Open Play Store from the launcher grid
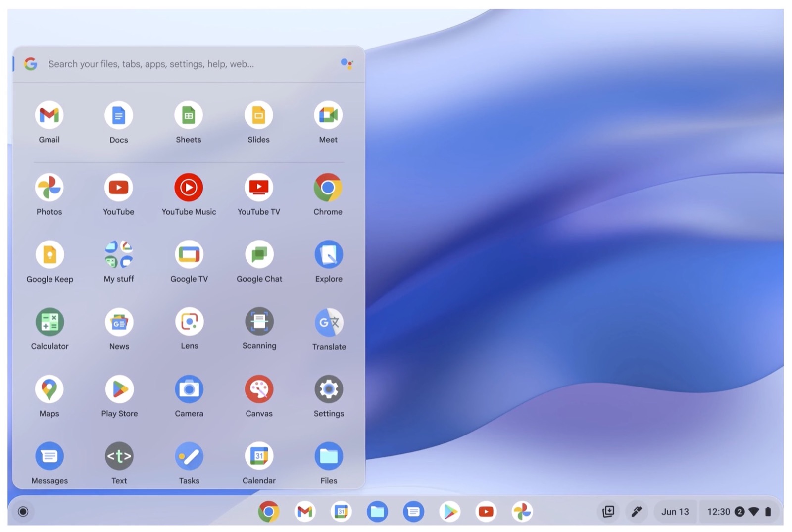The width and height of the screenshot is (792, 532). pyautogui.click(x=119, y=389)
